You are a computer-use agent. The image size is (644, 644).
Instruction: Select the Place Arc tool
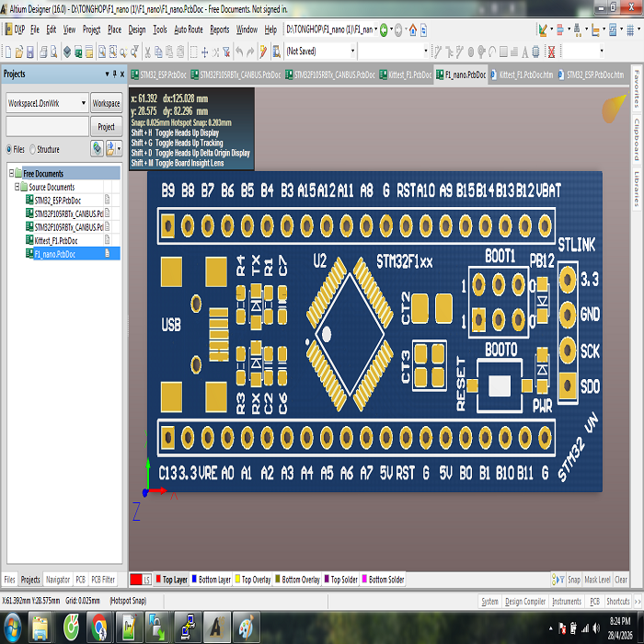pyautogui.click(x=492, y=52)
